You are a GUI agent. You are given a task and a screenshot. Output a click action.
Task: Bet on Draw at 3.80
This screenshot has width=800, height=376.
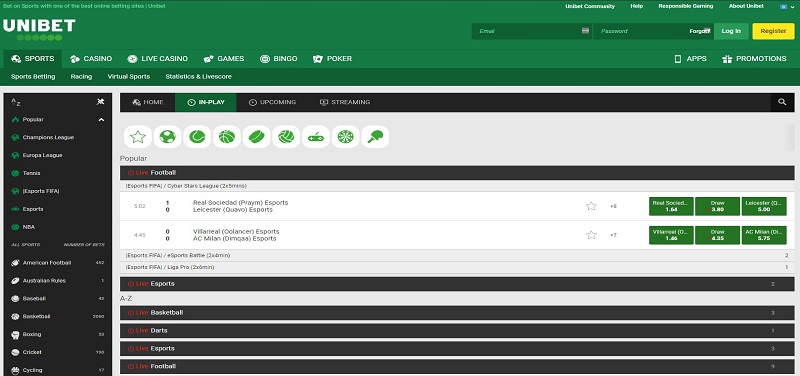(717, 206)
